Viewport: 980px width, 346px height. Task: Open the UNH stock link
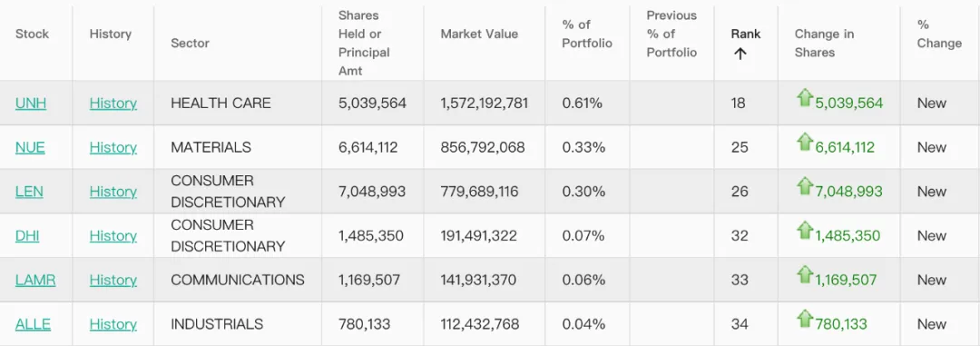pyautogui.click(x=31, y=104)
